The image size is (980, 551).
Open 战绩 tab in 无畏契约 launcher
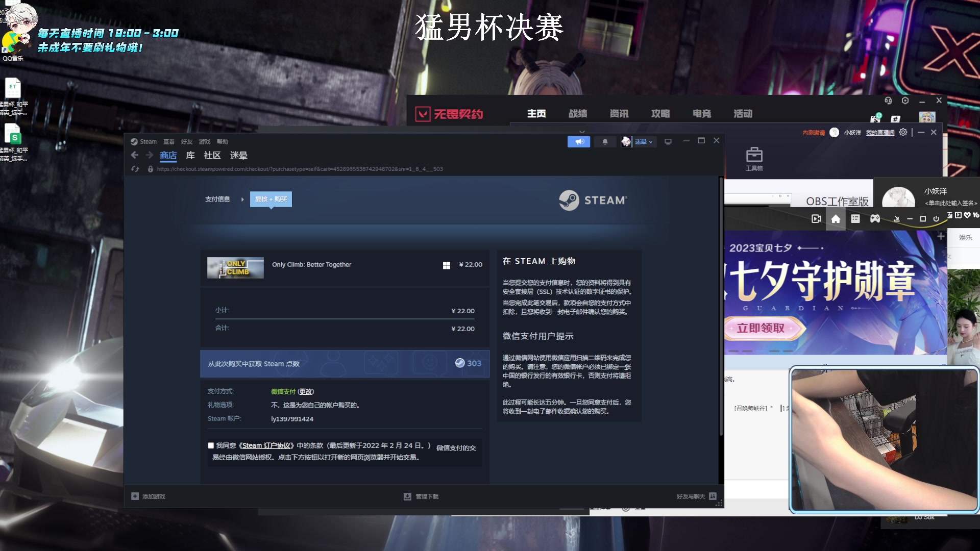pos(578,113)
